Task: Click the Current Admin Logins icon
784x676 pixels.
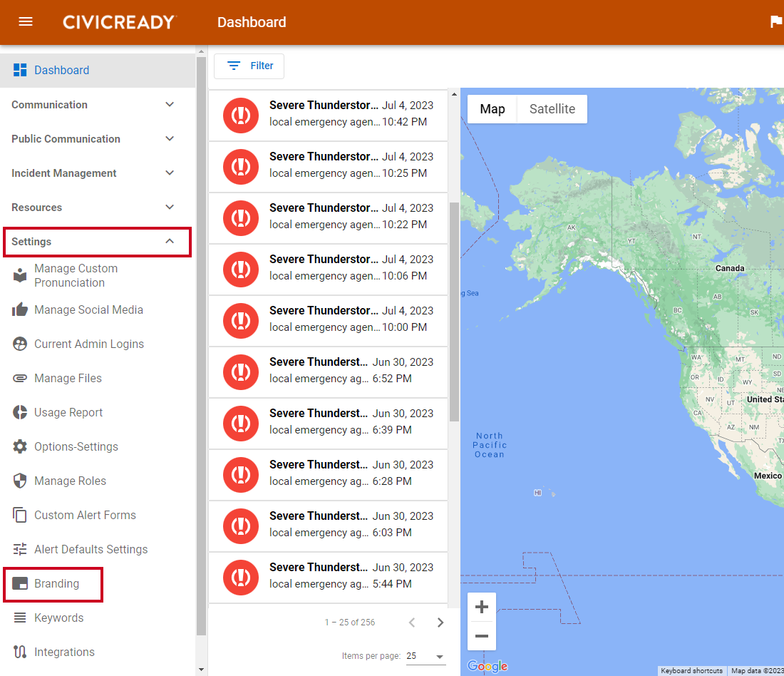Action: [20, 344]
